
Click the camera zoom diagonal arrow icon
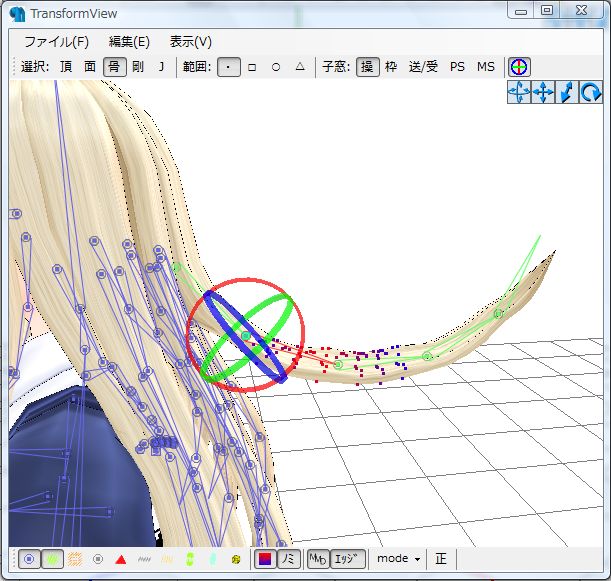[567, 92]
